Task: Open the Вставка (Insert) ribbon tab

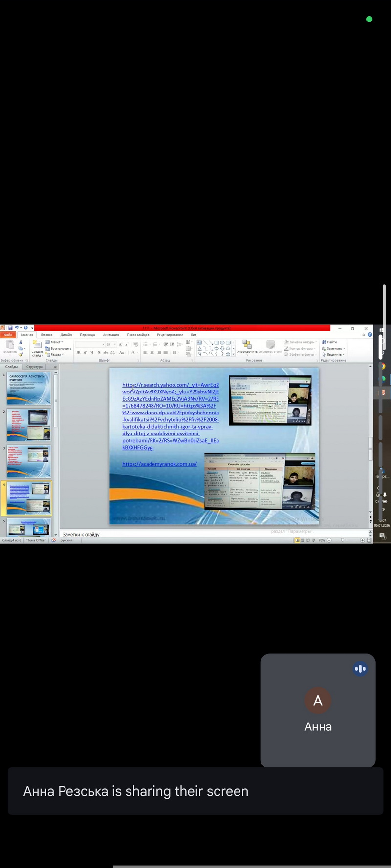Action: click(x=46, y=335)
